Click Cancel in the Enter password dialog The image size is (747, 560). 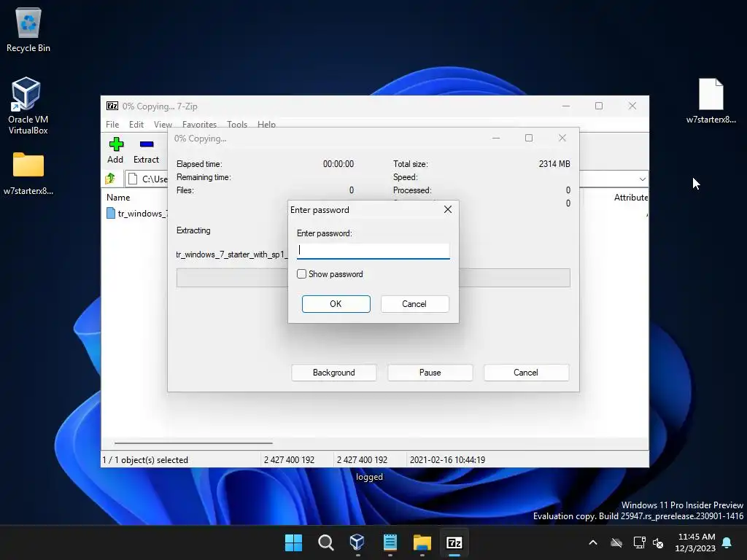414,304
